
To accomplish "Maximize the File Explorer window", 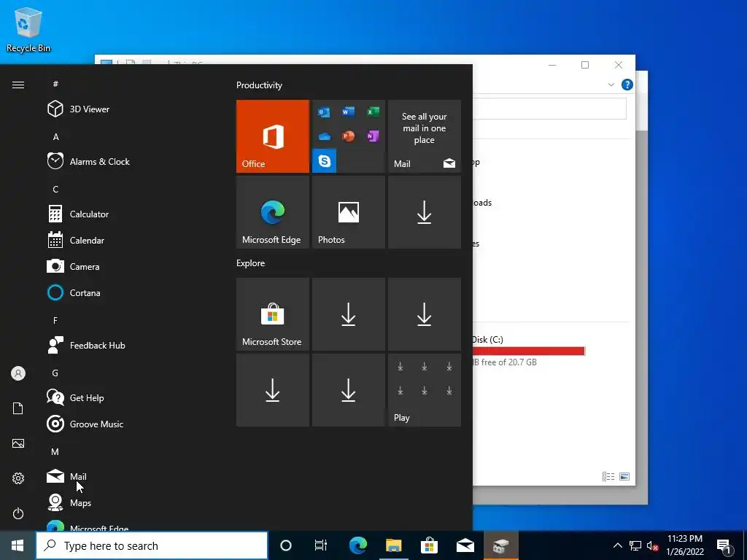I will click(585, 65).
